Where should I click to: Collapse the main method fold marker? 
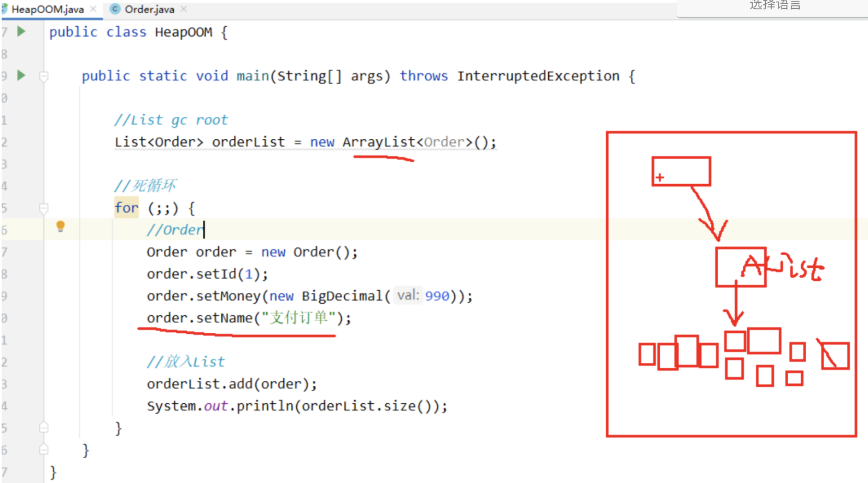[x=44, y=76]
